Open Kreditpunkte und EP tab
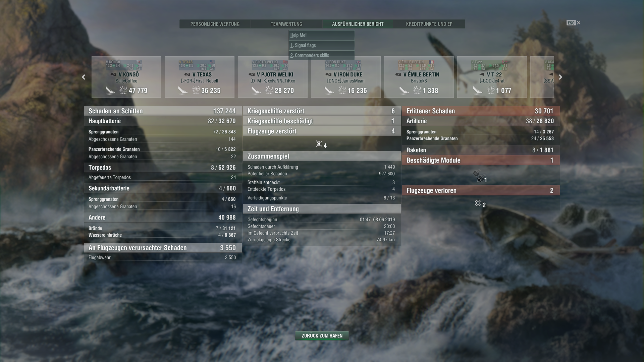The image size is (644, 362). pos(429,24)
